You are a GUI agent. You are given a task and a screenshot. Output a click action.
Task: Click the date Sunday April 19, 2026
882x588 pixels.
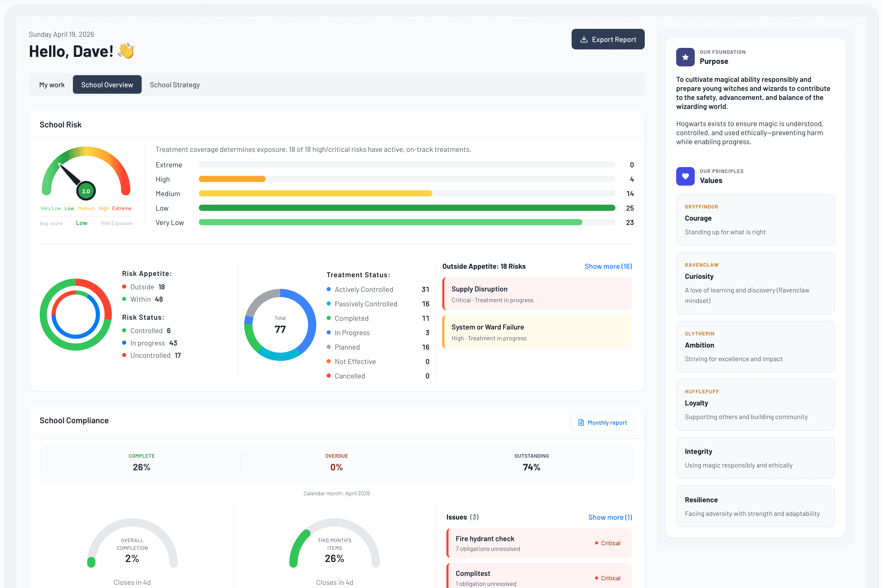click(62, 34)
